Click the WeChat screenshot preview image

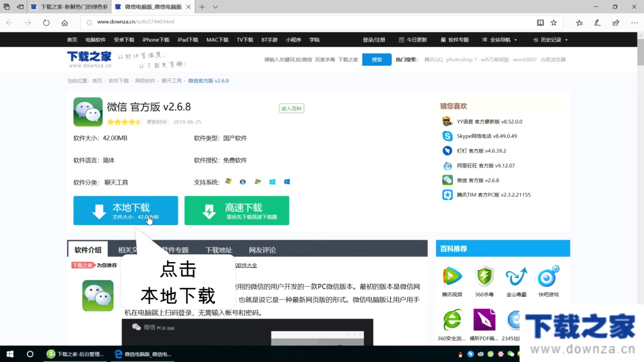pyautogui.click(x=248, y=332)
